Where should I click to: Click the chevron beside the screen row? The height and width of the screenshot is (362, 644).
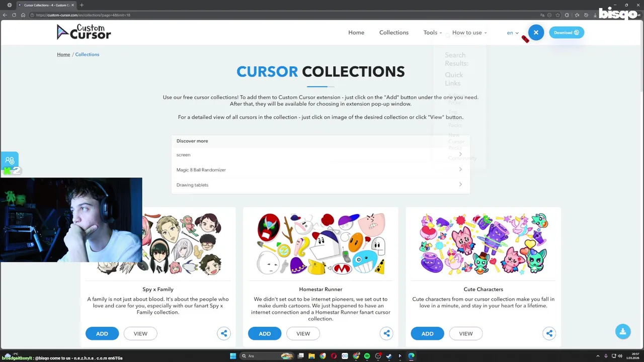(x=460, y=154)
